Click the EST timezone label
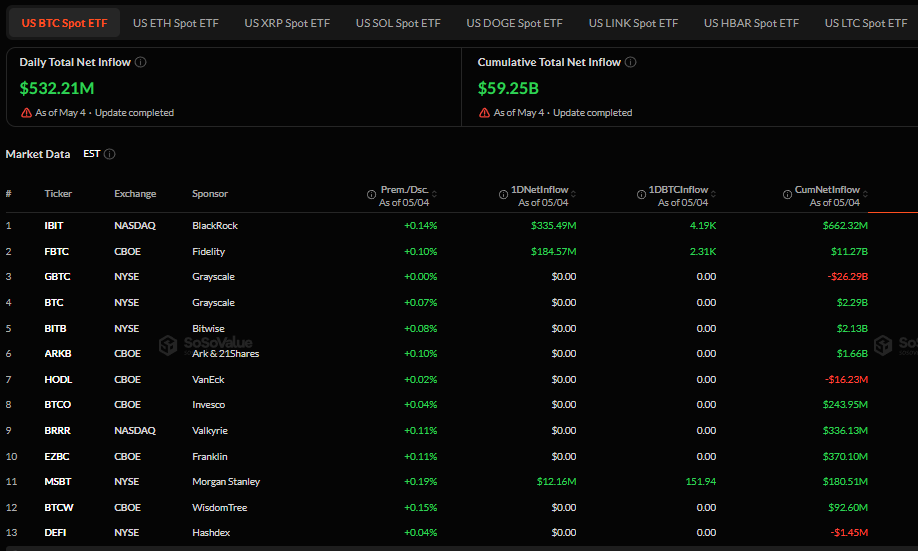This screenshot has width=918, height=551. coord(91,153)
